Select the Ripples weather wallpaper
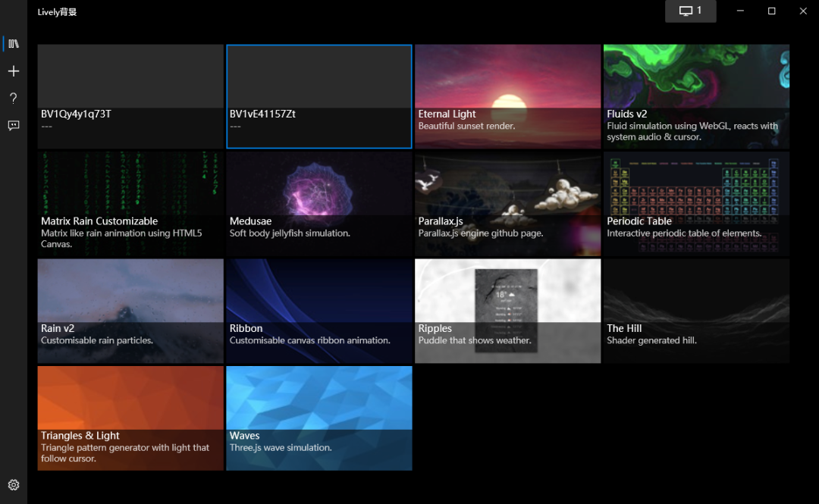Screen dimensions: 819x504 507,311
